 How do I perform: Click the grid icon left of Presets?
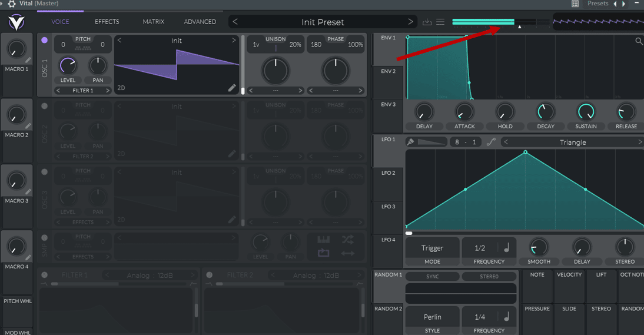pos(575,4)
